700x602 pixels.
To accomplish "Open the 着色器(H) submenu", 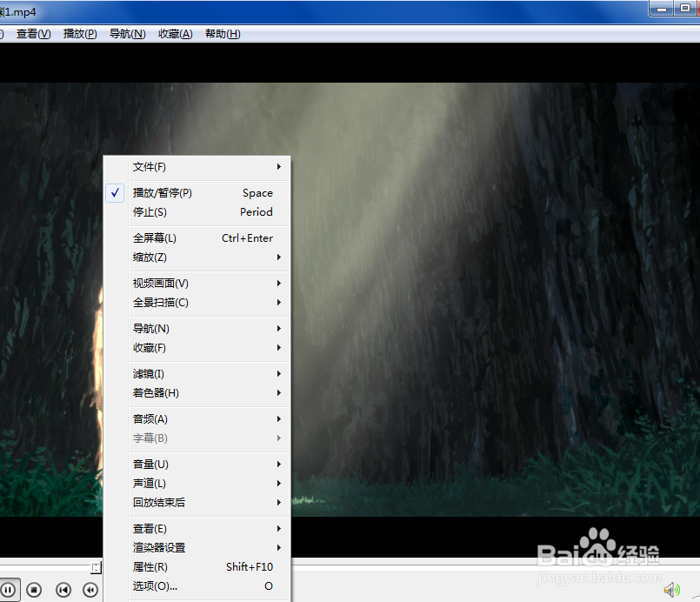I will 197,393.
